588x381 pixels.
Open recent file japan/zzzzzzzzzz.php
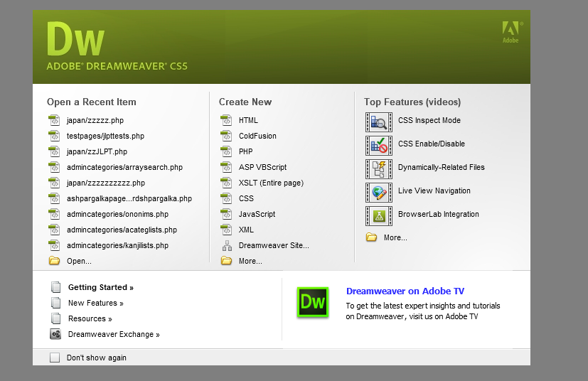pyautogui.click(x=106, y=183)
